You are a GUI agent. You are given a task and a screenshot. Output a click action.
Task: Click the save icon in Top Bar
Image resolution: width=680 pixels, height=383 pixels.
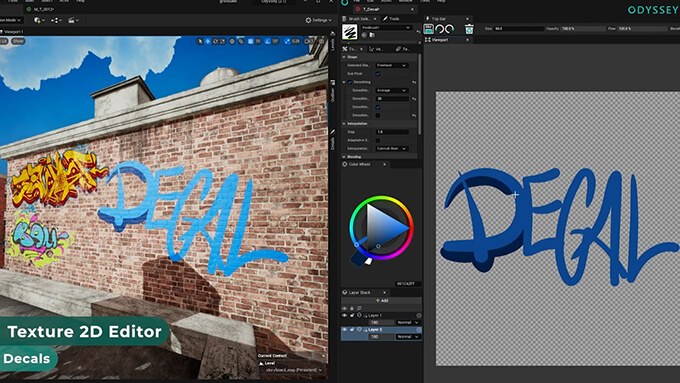(428, 29)
